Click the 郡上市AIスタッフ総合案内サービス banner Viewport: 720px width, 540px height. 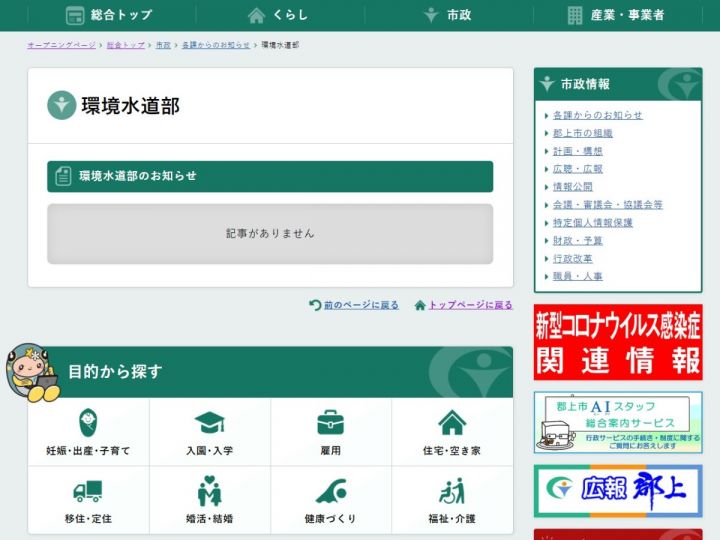point(617,422)
